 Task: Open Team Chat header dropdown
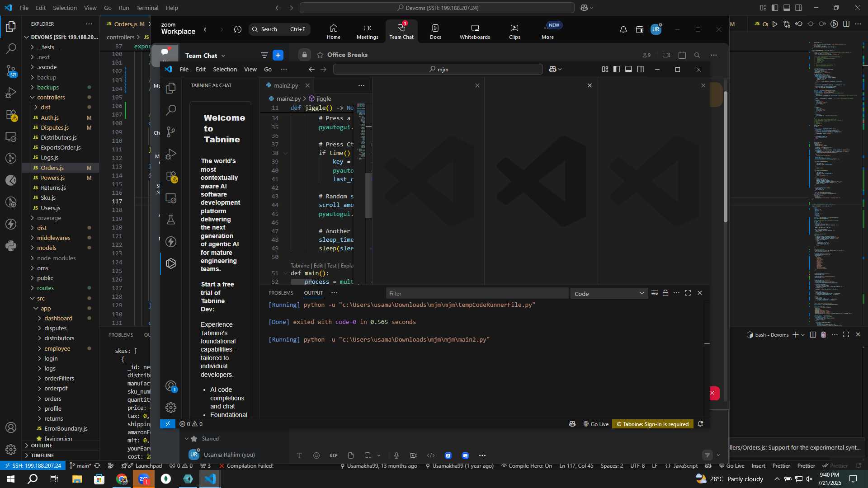(223, 56)
